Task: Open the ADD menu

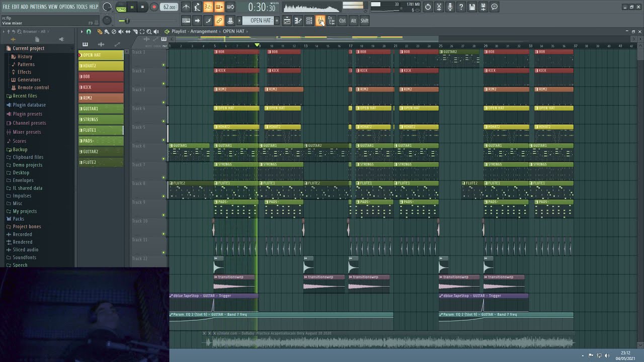Action: [24, 7]
